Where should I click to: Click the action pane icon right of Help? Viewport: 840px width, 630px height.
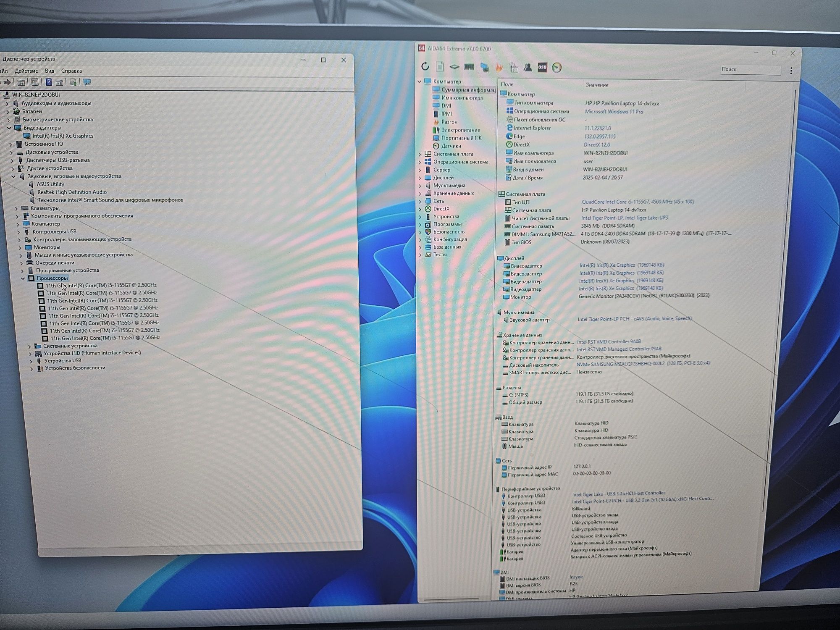coord(59,82)
